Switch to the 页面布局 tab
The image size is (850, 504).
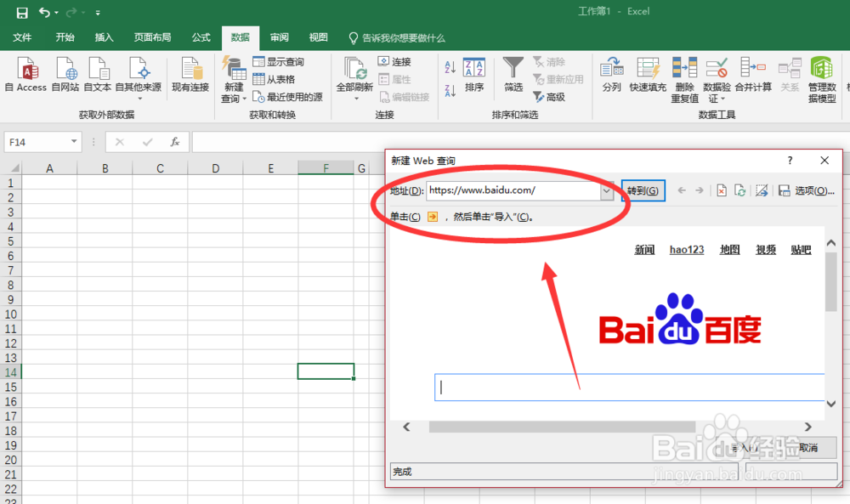click(x=152, y=37)
